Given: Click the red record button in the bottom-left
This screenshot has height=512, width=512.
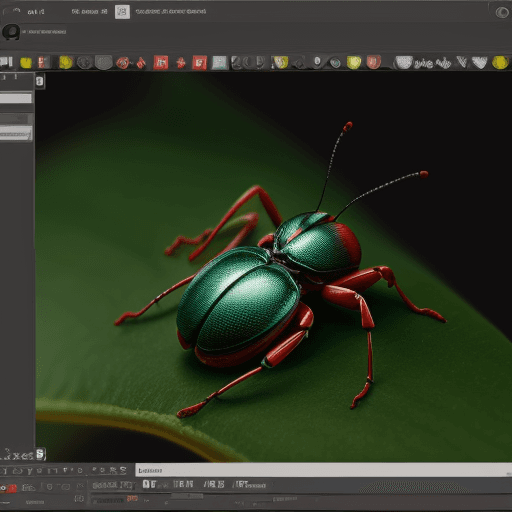Looking at the screenshot, I should click(8, 489).
